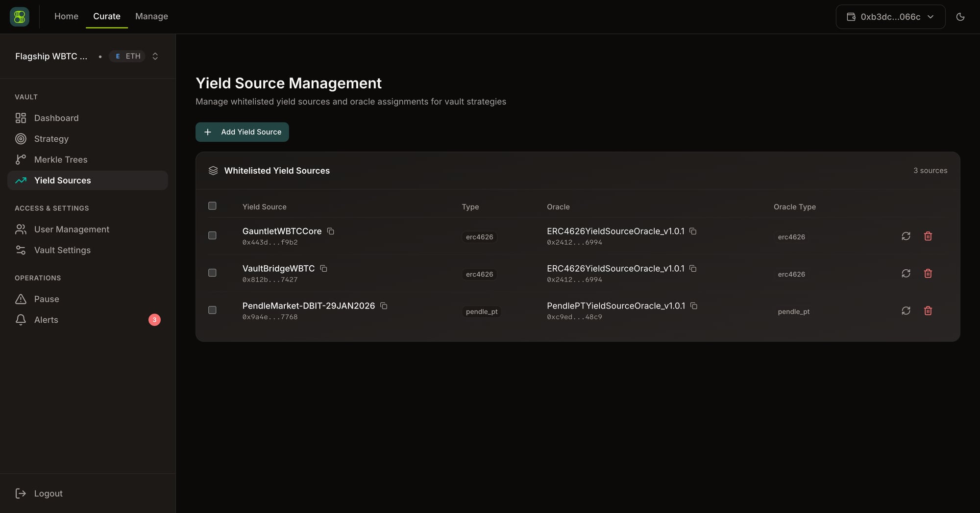Copy oracle address in VaultBridgeWBTC row

pyautogui.click(x=693, y=268)
